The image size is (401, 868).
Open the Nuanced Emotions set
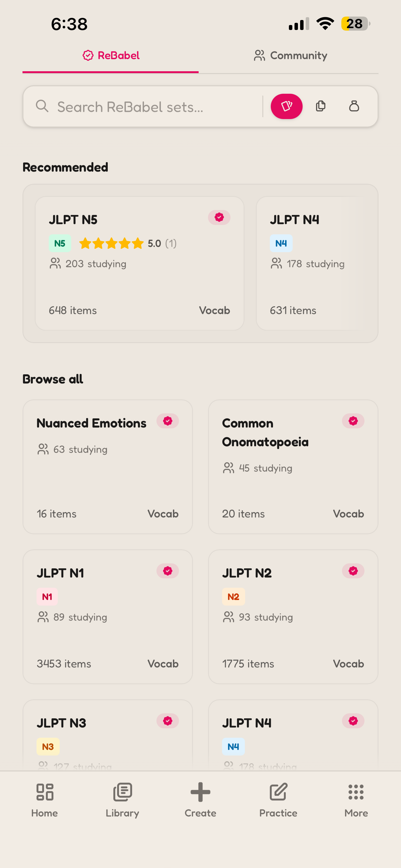108,467
